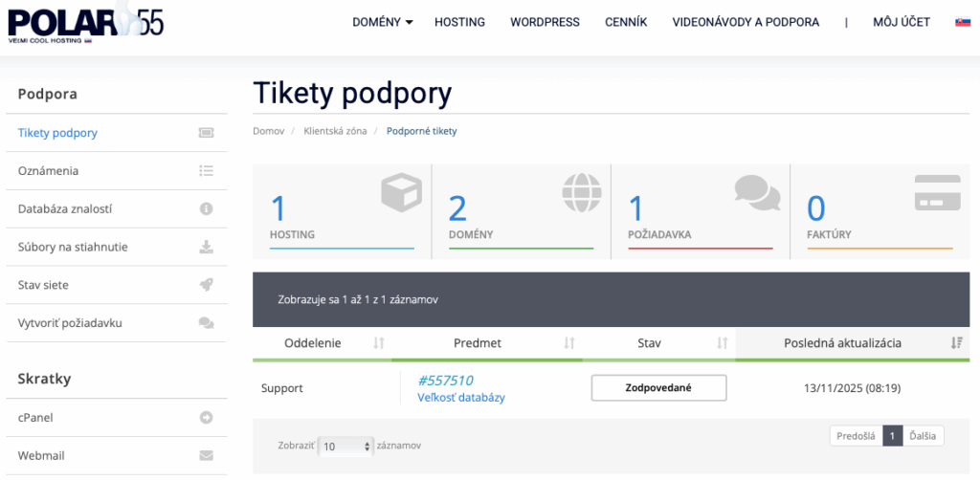Image resolution: width=980 pixels, height=480 pixels.
Task: Click the Zodpovedané status button
Action: (x=658, y=387)
